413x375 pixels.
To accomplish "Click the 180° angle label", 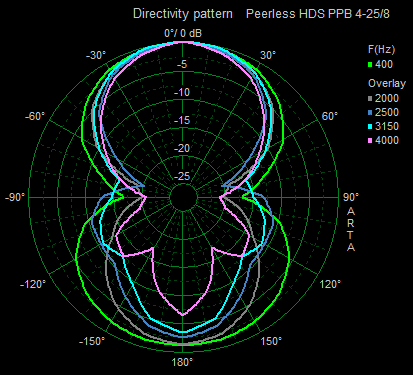I will click(x=182, y=362).
